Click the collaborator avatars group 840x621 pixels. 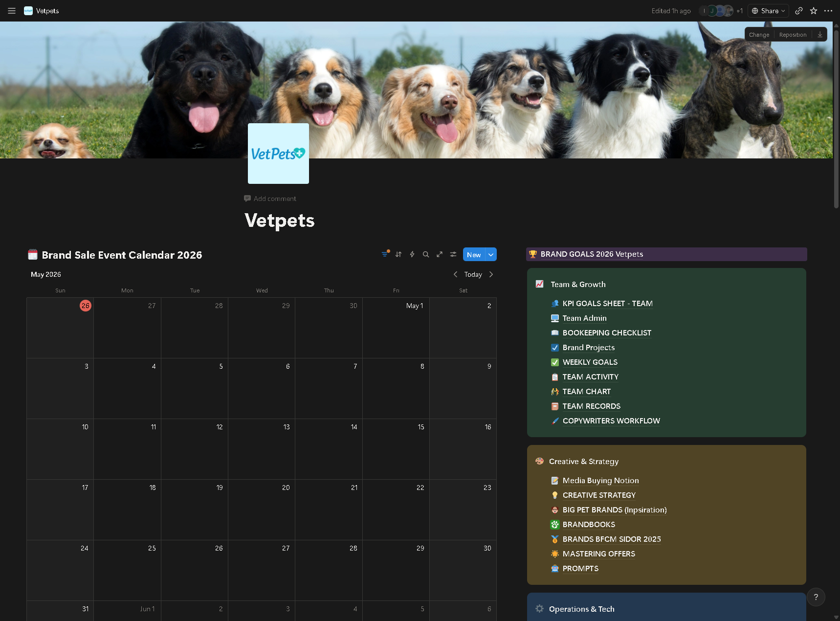tap(717, 11)
